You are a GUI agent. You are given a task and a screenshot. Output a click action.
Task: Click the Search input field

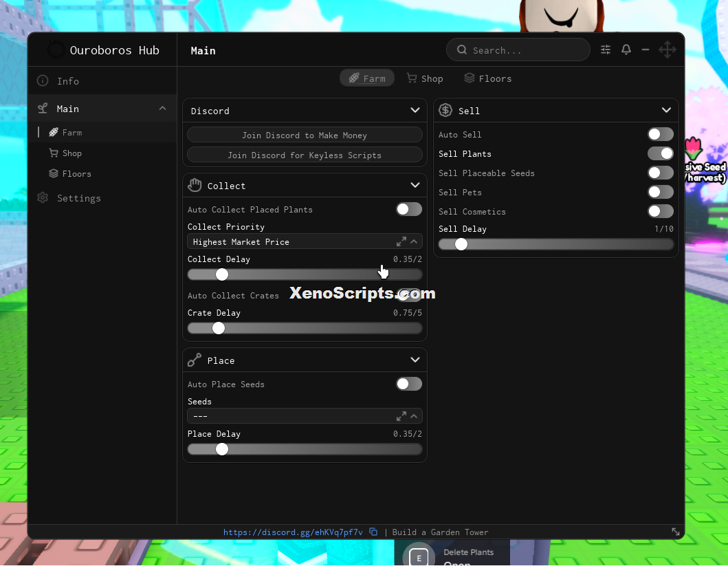pos(518,50)
